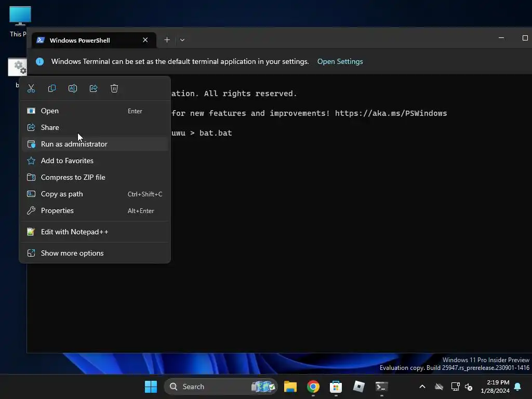This screenshot has height=399, width=532.
Task: Select Compress to ZIP file
Action: 95,178
